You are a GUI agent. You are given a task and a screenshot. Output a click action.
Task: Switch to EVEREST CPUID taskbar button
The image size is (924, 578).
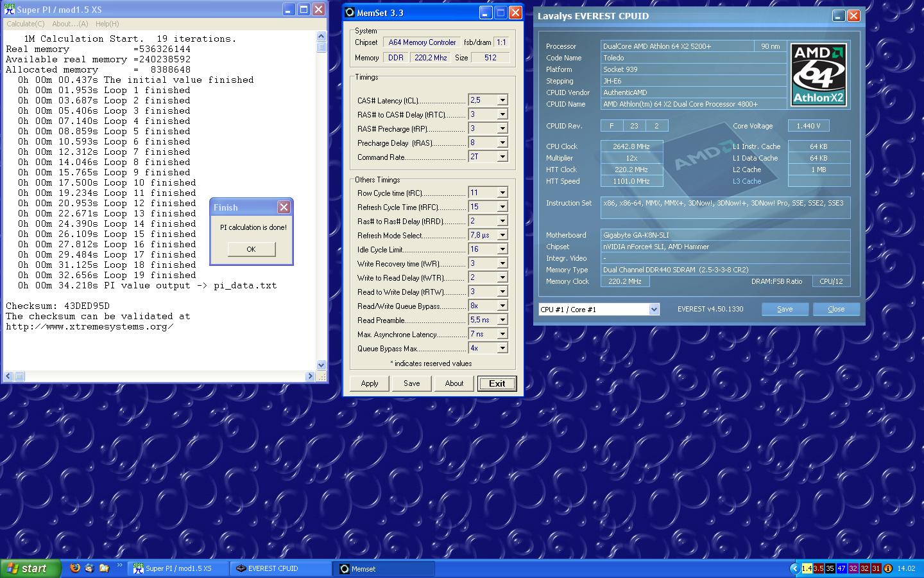pos(282,568)
